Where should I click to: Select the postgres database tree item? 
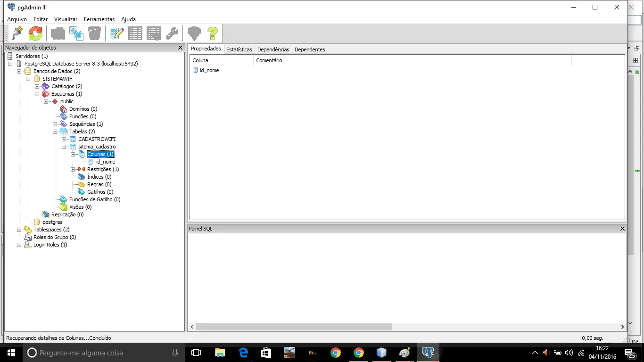pyautogui.click(x=52, y=222)
